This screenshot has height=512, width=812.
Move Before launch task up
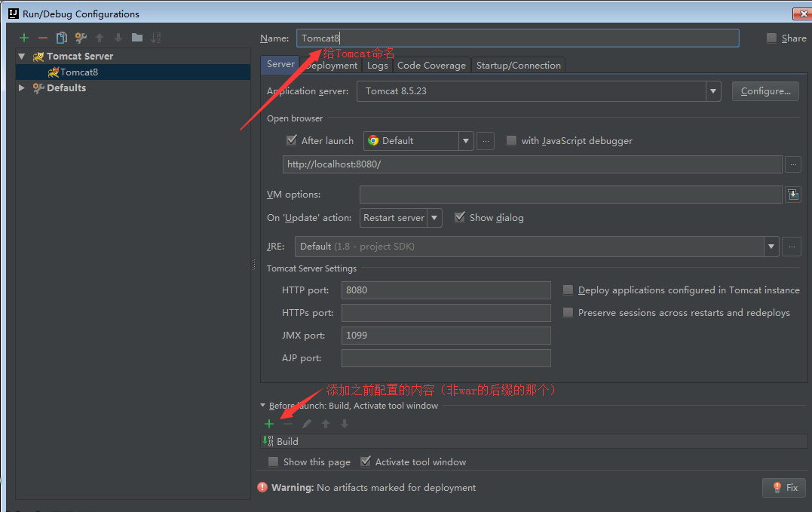click(x=326, y=424)
